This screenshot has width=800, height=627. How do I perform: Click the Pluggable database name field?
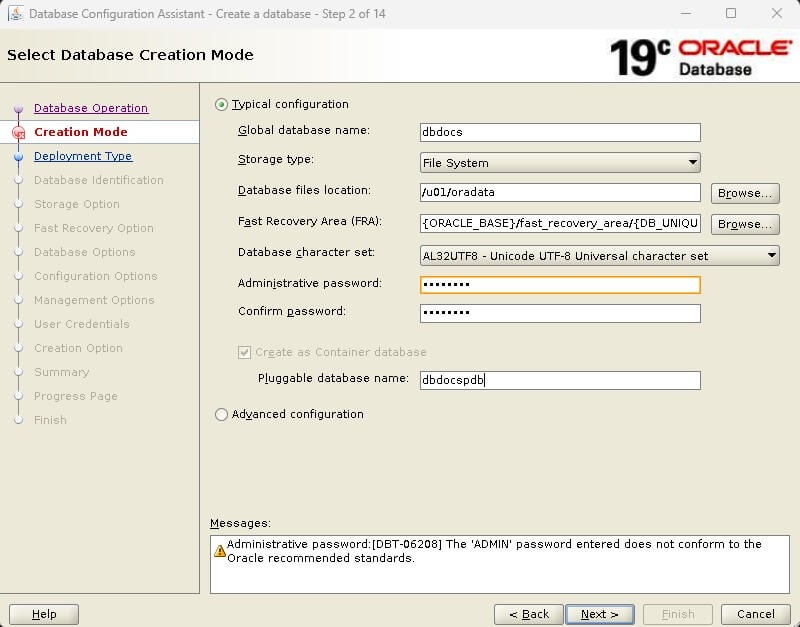click(x=560, y=380)
